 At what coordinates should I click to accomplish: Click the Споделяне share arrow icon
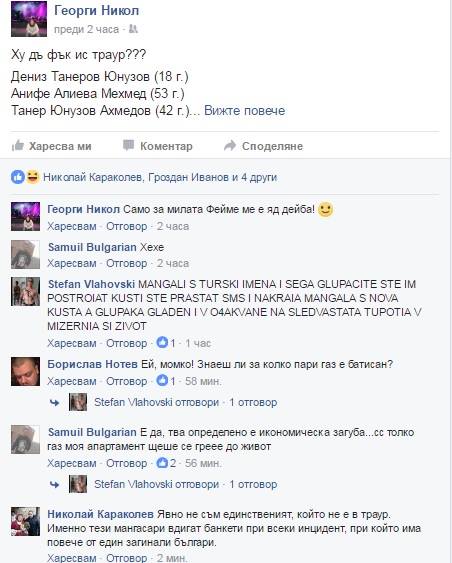point(230,145)
